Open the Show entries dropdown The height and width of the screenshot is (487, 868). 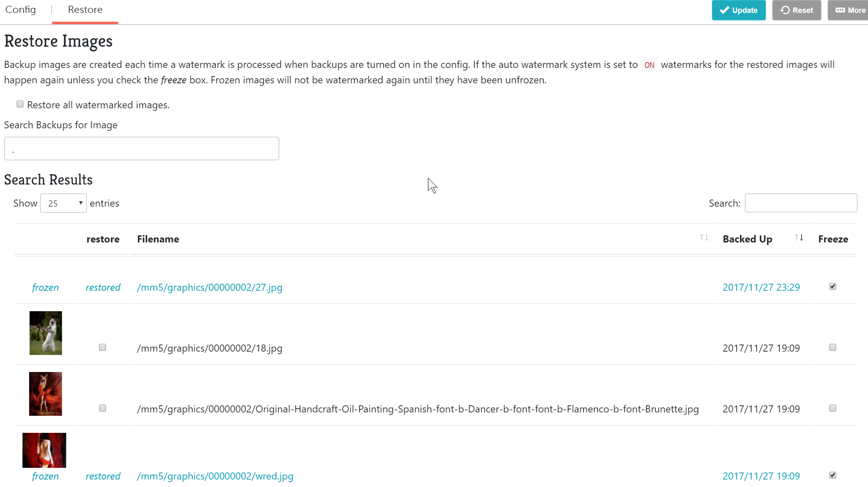coord(63,203)
